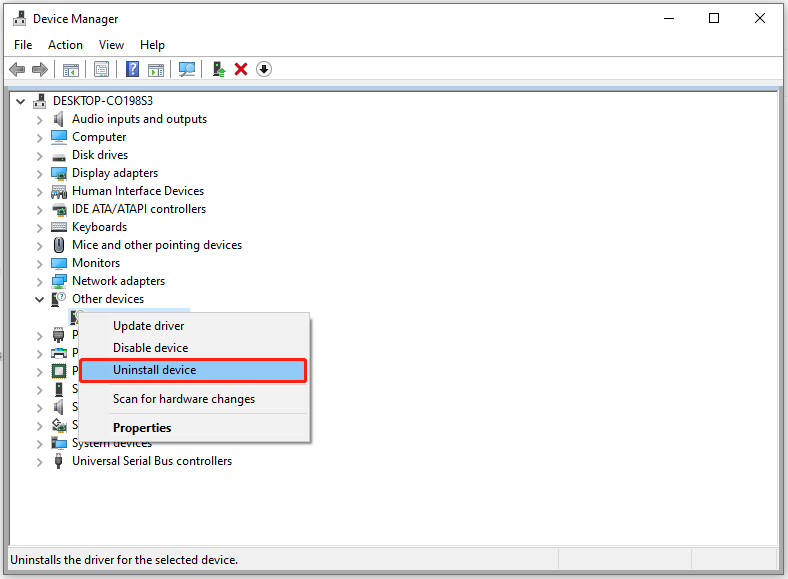Click the Mice and other pointing devices icon

pos(59,245)
